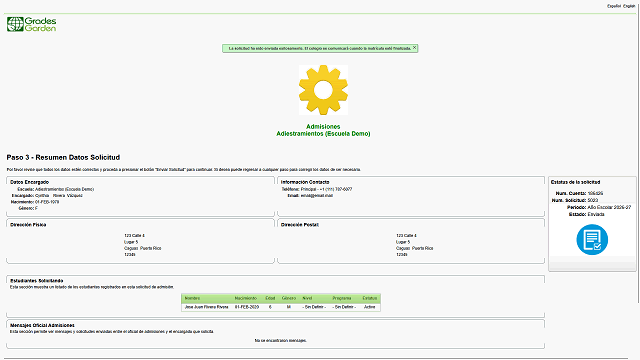Click the Estatus column header
Screen dimensions: 640x360
tap(369, 298)
